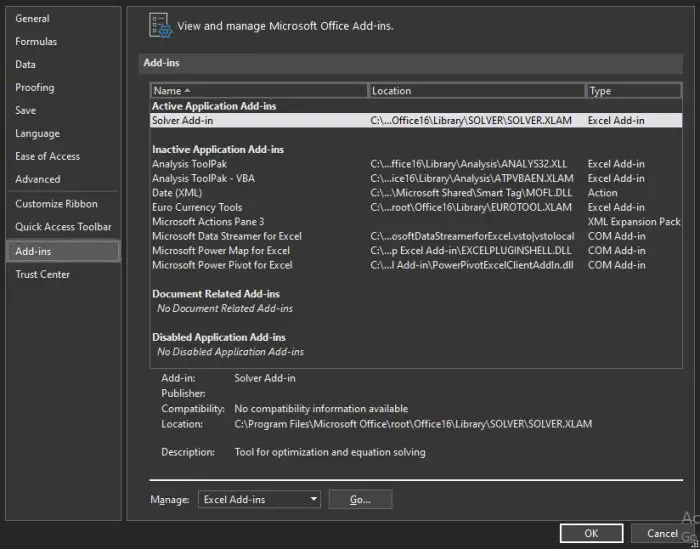Open Quick Access Toolbar settings
Image resolution: width=700 pixels, height=549 pixels.
pos(63,227)
